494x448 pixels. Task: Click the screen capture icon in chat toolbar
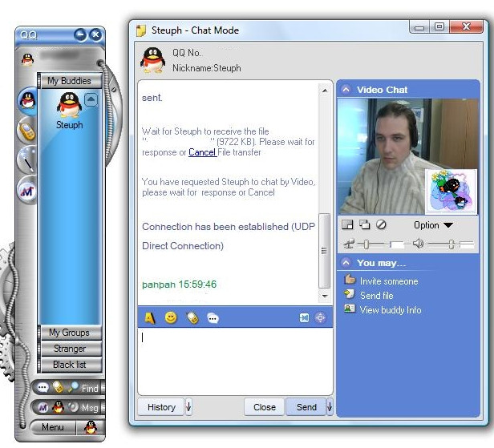(x=304, y=318)
